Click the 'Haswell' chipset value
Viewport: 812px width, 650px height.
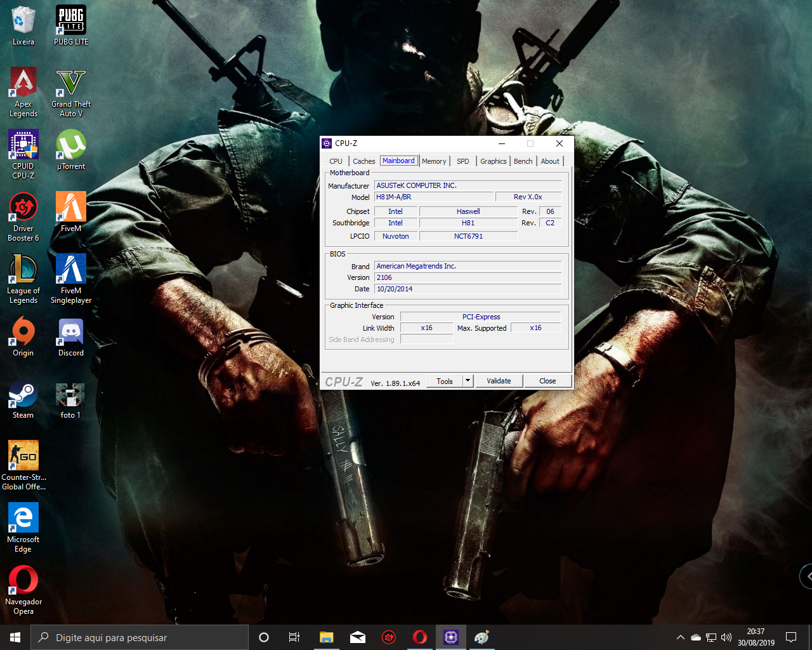click(468, 211)
